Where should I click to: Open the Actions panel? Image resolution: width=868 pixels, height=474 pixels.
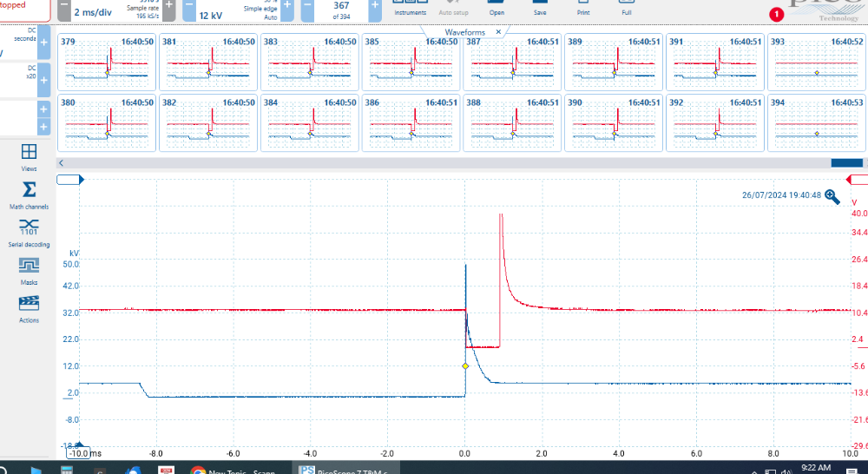coord(29,307)
